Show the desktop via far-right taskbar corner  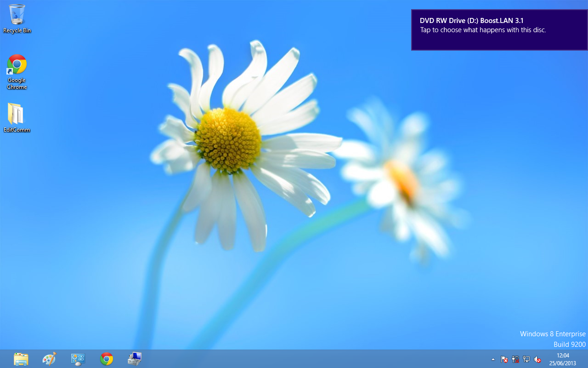[587, 359]
